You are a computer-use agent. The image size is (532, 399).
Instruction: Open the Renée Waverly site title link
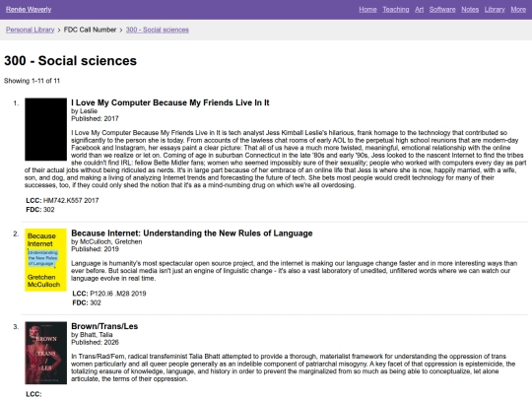[29, 10]
